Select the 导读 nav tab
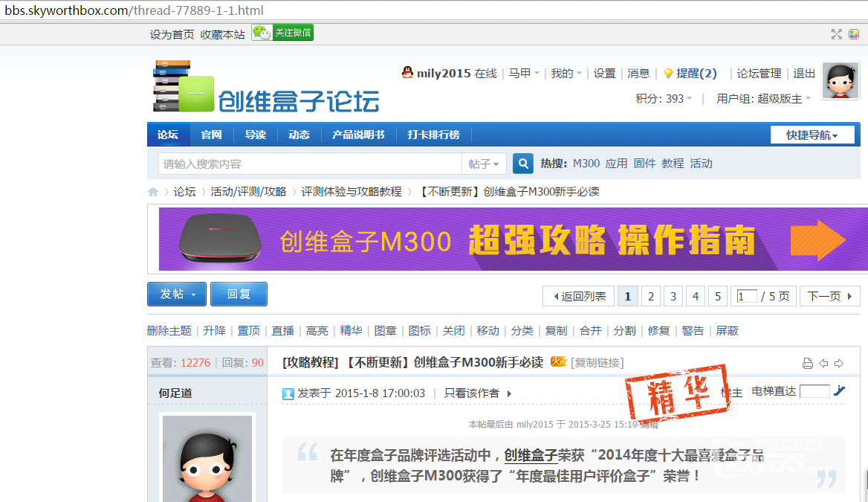This screenshot has width=868, height=502. (x=255, y=135)
